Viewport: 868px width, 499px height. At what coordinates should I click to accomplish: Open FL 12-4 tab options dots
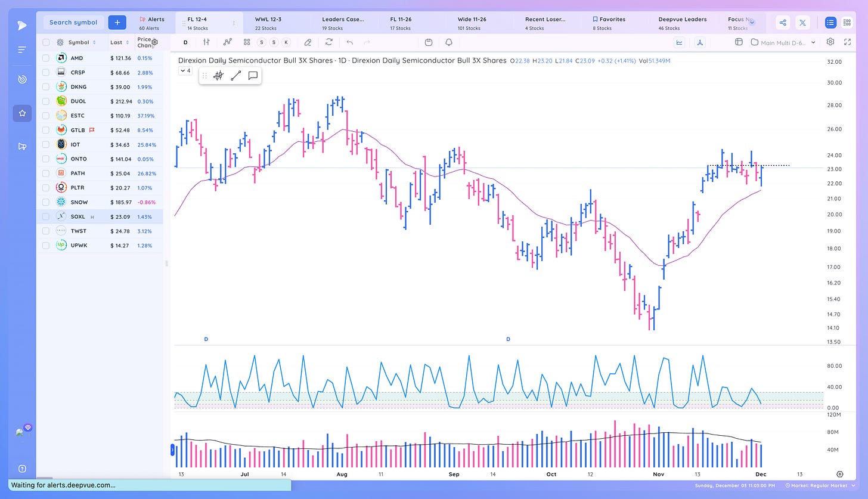(234, 23)
